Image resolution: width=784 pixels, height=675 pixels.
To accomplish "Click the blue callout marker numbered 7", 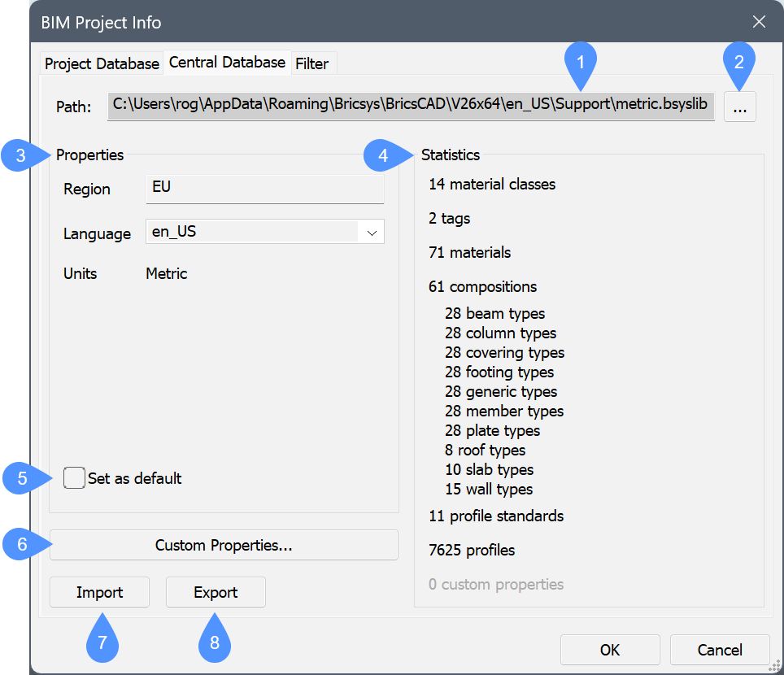I will [x=102, y=642].
